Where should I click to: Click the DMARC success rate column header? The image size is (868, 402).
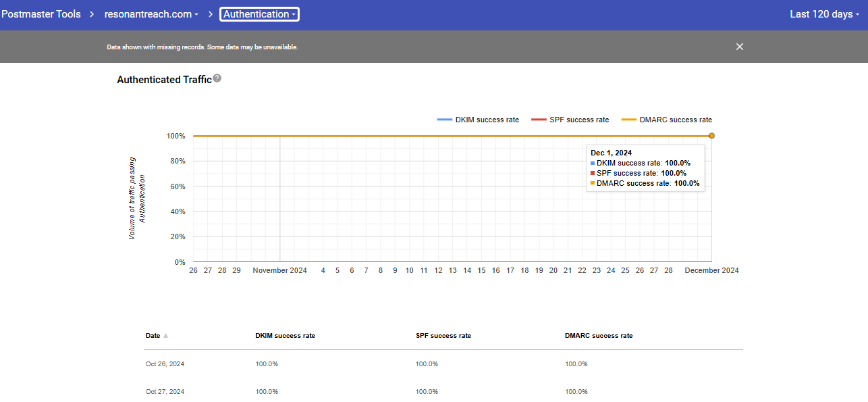599,336
